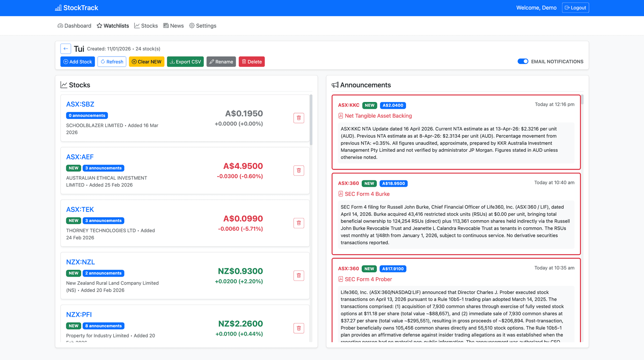Click the News newspaper icon in navigation
The width and height of the screenshot is (644, 360).
166,26
